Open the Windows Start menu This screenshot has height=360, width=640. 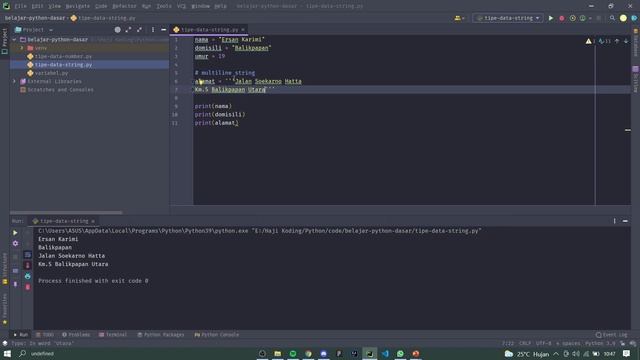click(7, 353)
